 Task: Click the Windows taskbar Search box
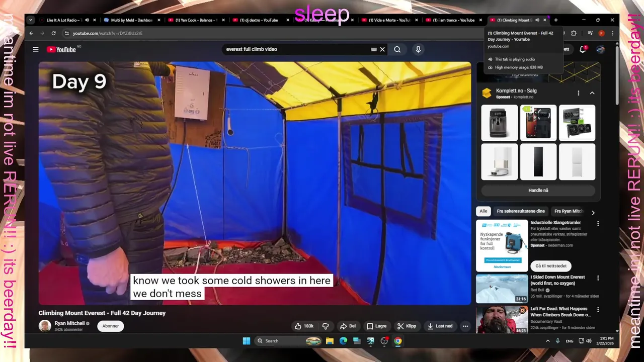coord(288,341)
